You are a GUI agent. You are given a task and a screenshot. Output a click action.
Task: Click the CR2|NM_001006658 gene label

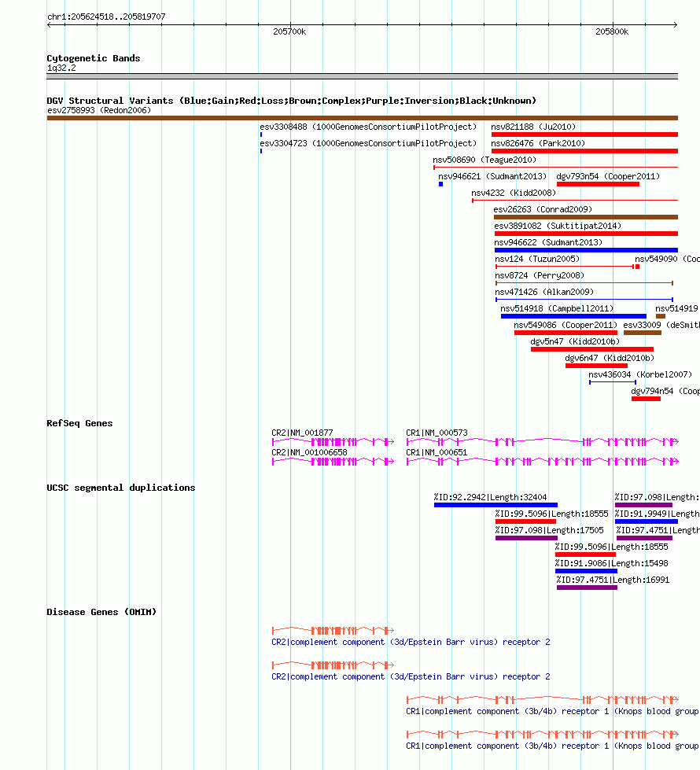tap(309, 452)
